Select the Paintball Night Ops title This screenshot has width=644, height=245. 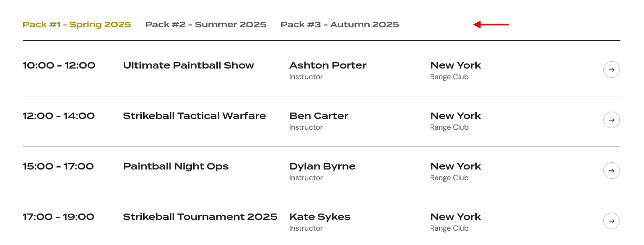(176, 166)
